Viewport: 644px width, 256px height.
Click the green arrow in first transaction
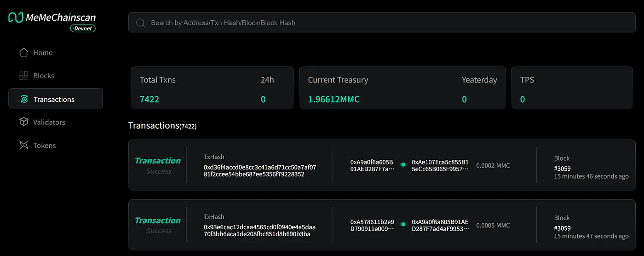403,164
